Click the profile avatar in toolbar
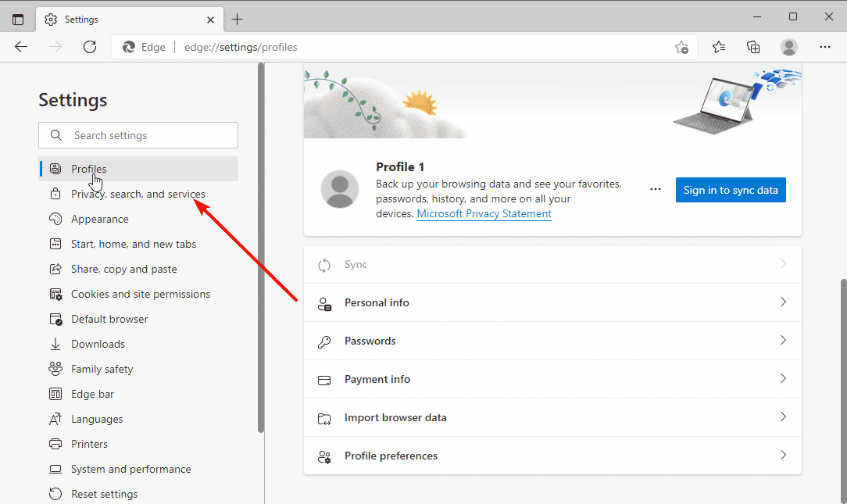This screenshot has height=504, width=847. pos(788,47)
